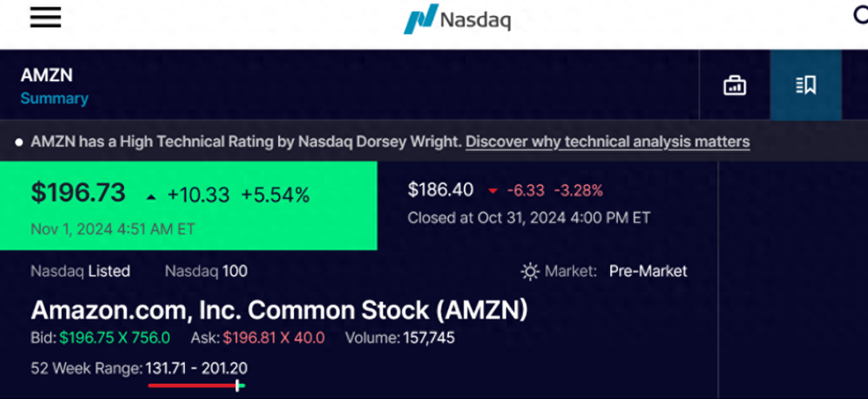The width and height of the screenshot is (868, 399).
Task: Open the search magnifier icon
Action: point(860,16)
